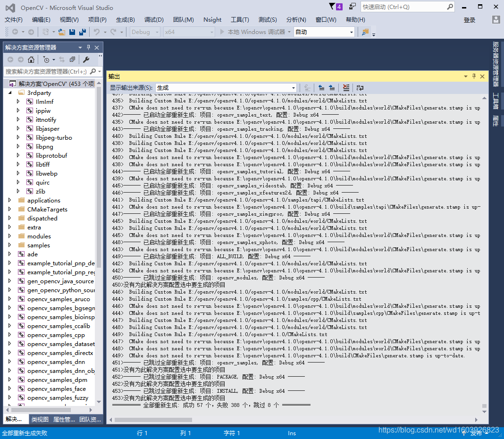Screen dimensions: 504x439
Task: Switch to the 团队资... tab
Action: [90, 419]
